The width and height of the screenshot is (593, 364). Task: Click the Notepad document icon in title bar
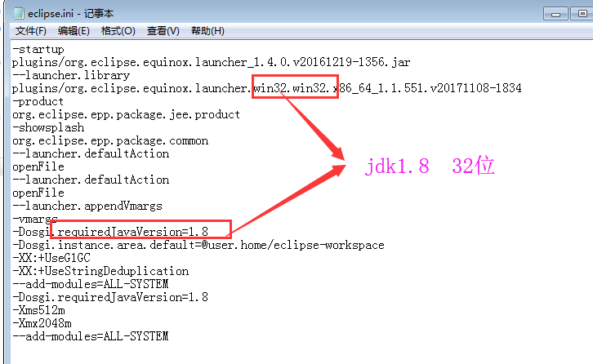click(x=18, y=13)
